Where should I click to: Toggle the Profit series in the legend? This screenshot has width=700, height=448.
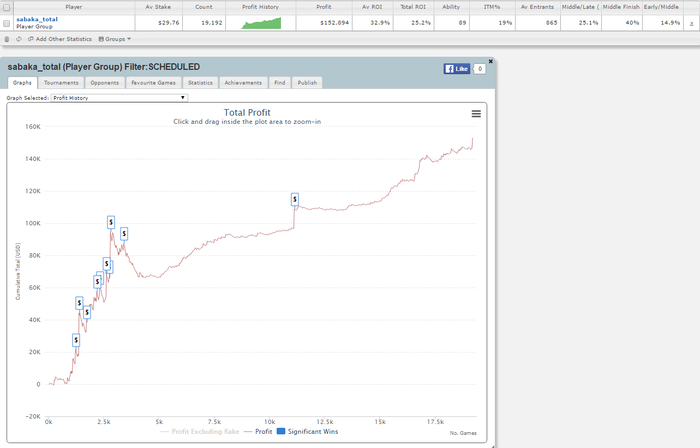click(258, 431)
